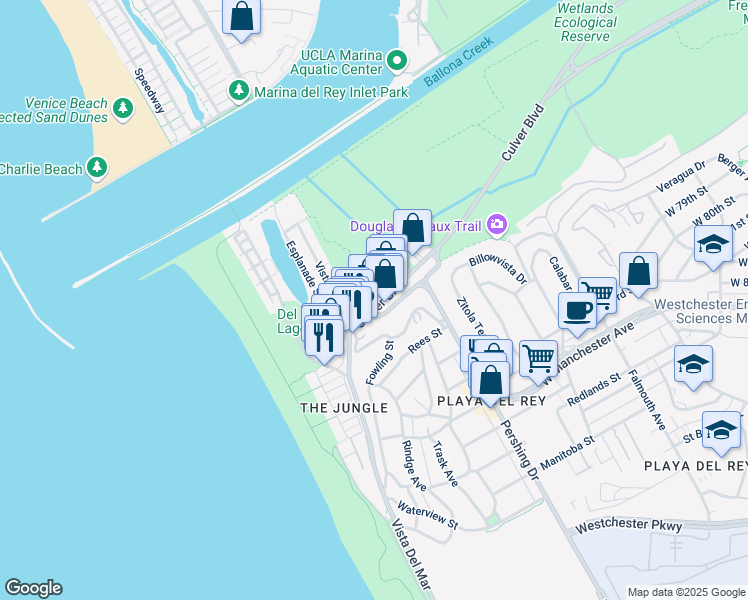The height and width of the screenshot is (600, 748).
Task: Click the Trask Ave label
Action: tap(446, 464)
